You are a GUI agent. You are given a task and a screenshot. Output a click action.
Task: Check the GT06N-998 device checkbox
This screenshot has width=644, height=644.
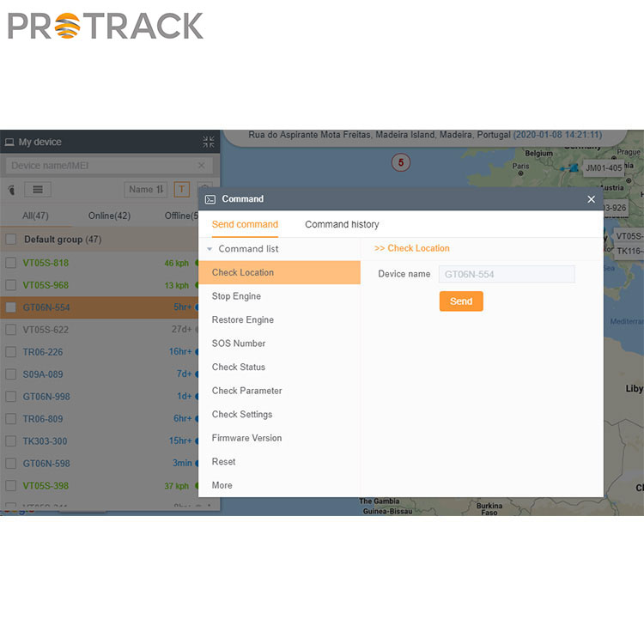point(11,397)
